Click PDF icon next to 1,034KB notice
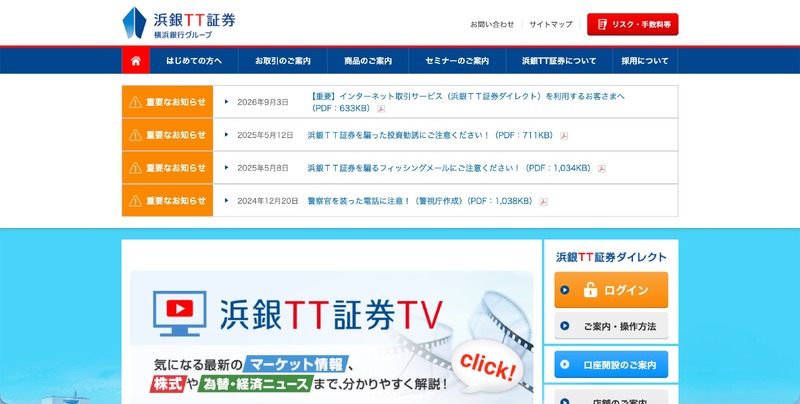The image size is (800, 404). [x=602, y=169]
